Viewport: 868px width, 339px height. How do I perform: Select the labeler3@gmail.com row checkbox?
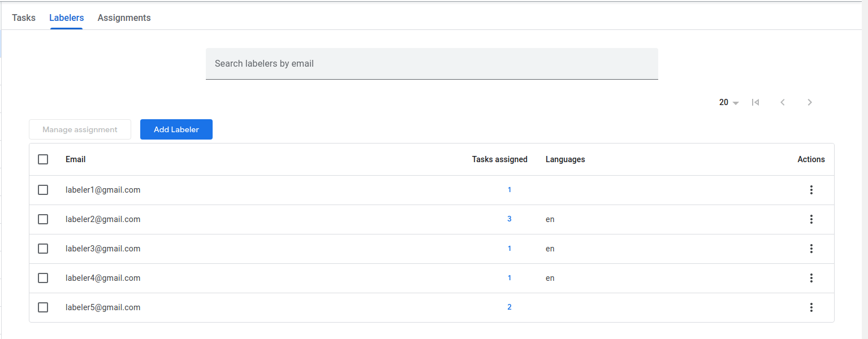[43, 249]
